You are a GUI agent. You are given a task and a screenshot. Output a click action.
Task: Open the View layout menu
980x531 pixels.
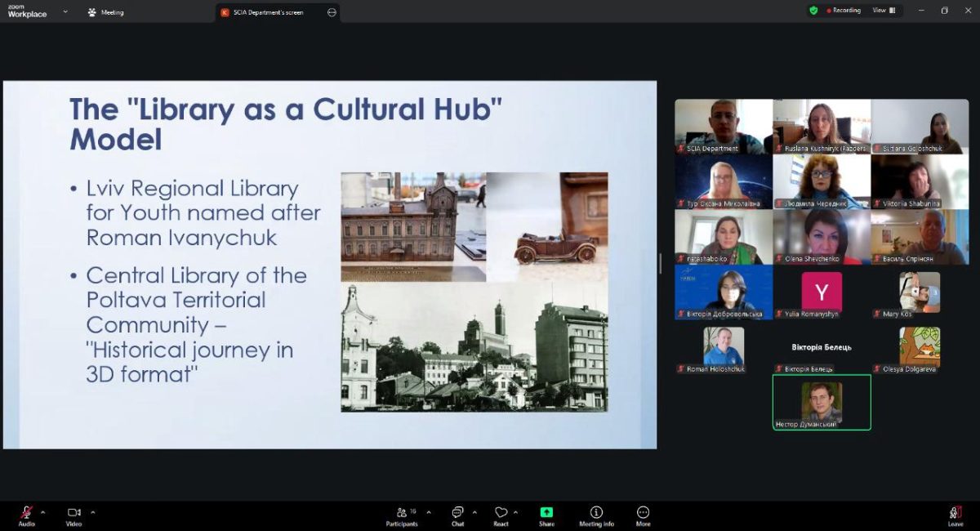coord(884,11)
